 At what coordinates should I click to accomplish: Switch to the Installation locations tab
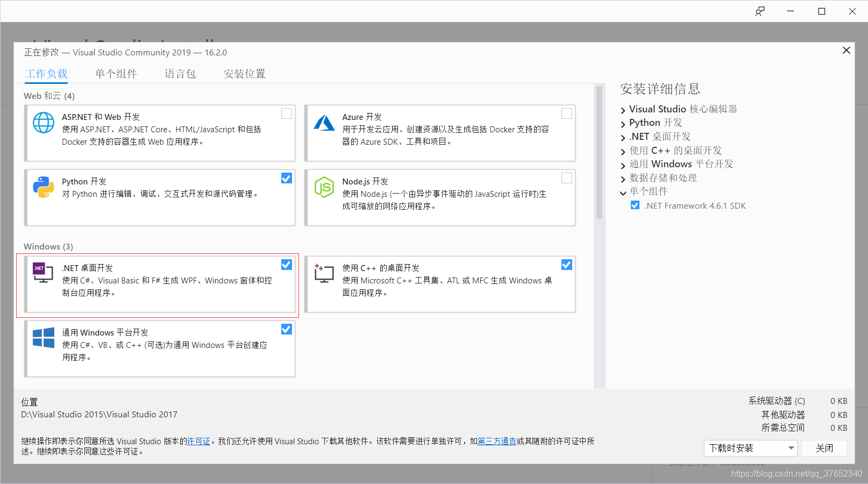245,74
